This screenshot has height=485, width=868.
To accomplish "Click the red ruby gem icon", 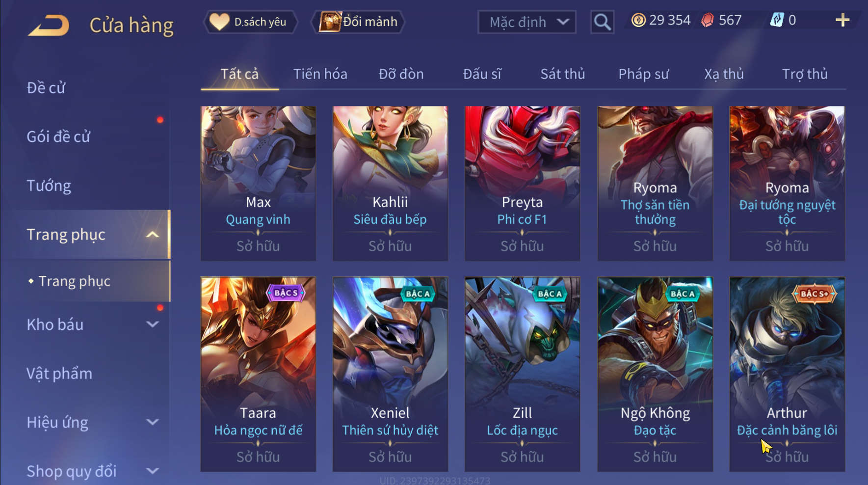I will click(x=708, y=20).
